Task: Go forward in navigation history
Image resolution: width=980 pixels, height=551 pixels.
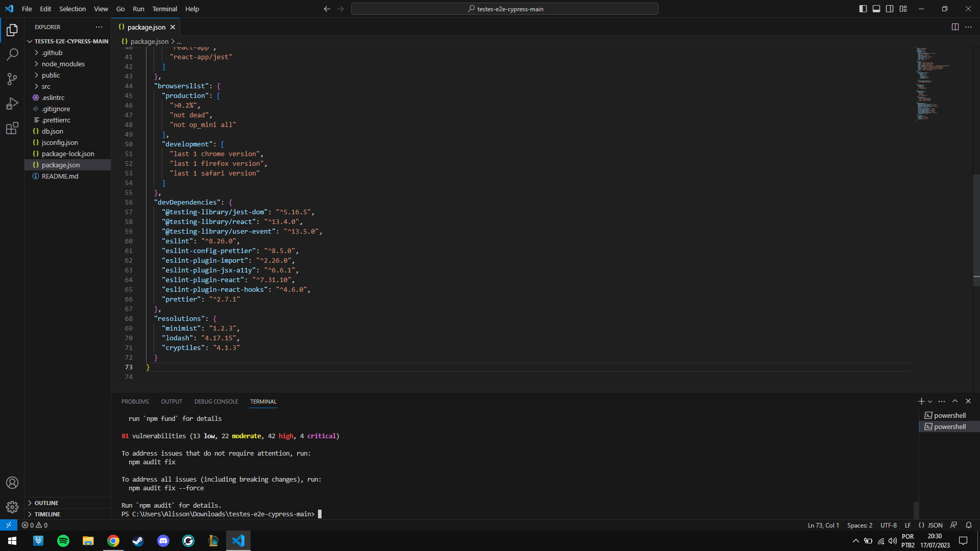Action: pyautogui.click(x=340, y=9)
